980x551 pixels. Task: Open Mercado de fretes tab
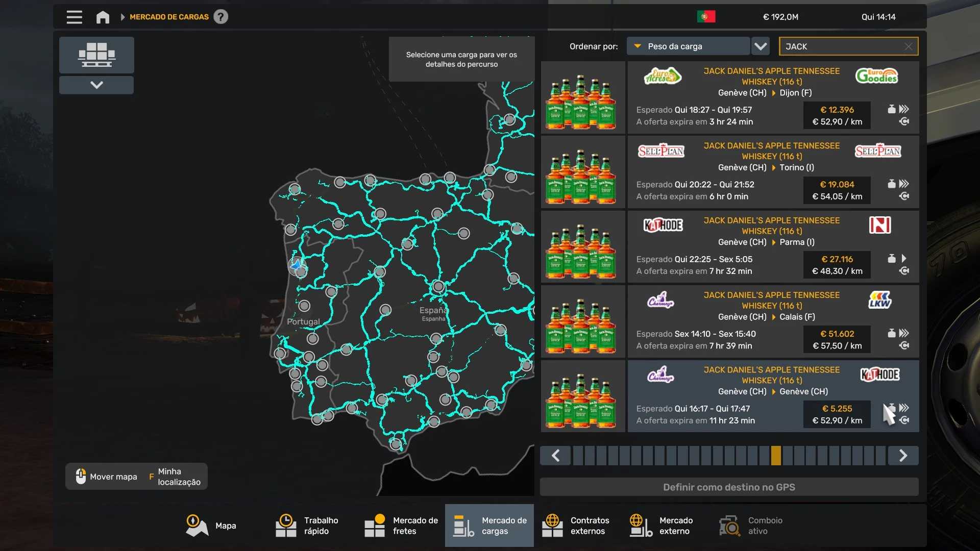coord(402,525)
